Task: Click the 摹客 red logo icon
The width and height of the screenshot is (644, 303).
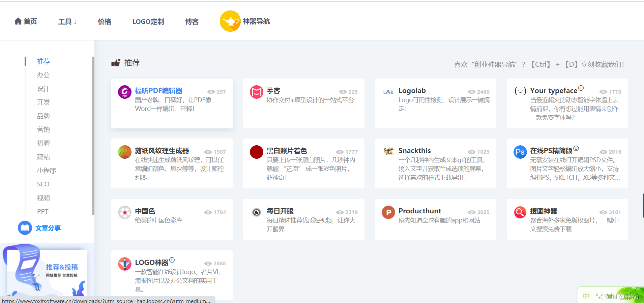Action: click(x=257, y=92)
